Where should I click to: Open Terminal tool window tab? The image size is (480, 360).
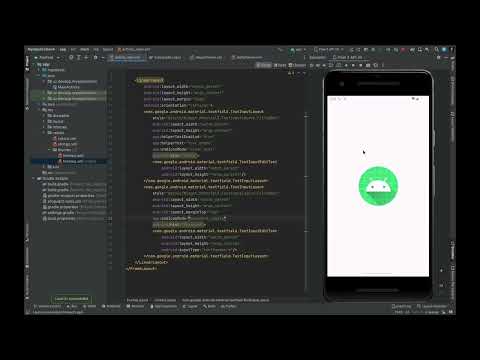coord(135,306)
